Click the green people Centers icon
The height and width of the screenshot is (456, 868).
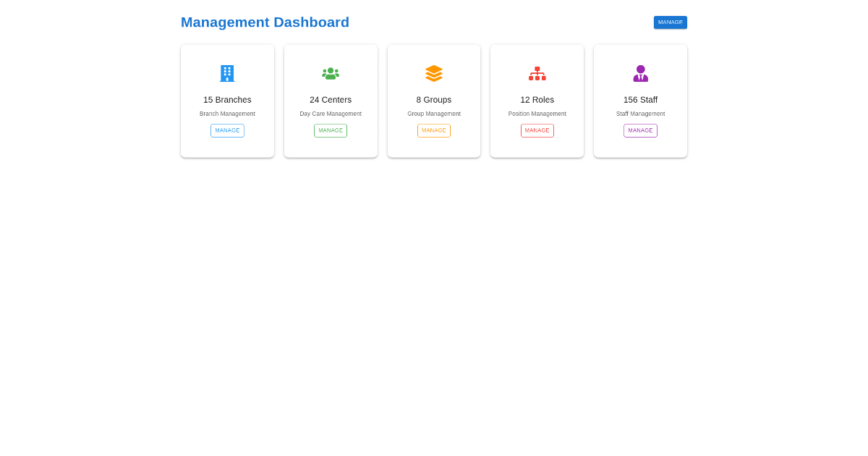coord(331,73)
